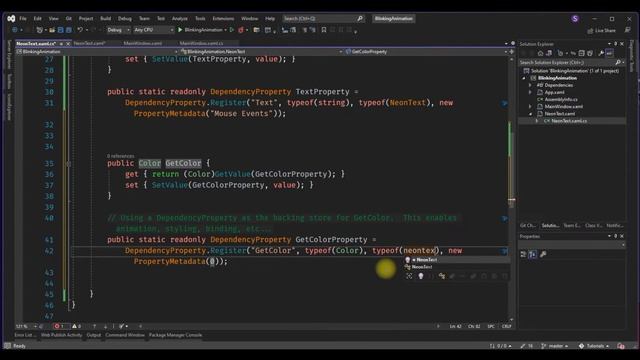Viewport: 640px width, 360px height.
Task: Click the Open File folder icon
Action: [52, 30]
